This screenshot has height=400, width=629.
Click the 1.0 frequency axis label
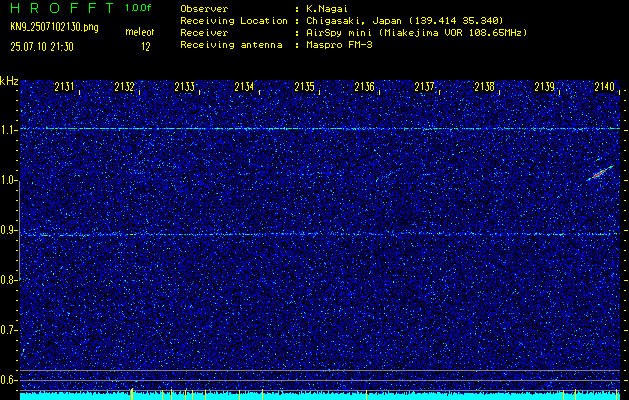[8, 180]
